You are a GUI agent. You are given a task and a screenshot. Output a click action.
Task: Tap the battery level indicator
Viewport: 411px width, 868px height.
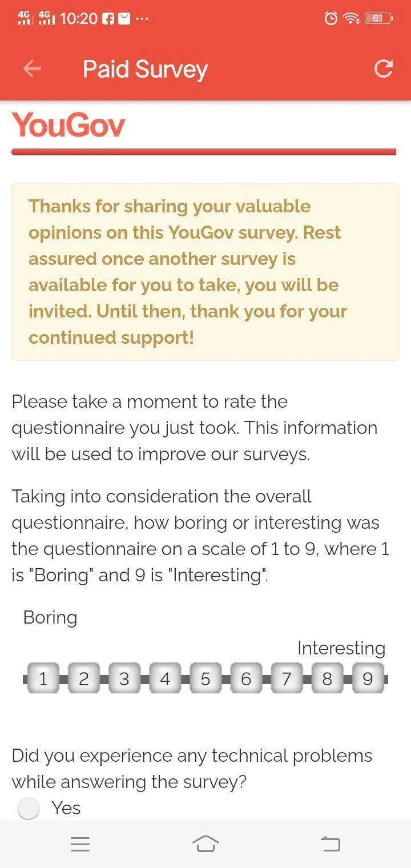(378, 19)
